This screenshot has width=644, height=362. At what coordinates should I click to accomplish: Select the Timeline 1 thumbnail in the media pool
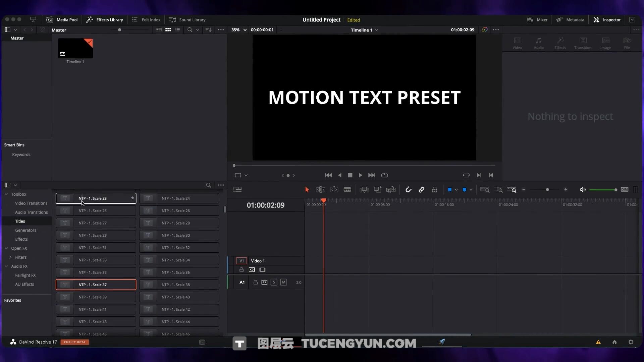75,48
